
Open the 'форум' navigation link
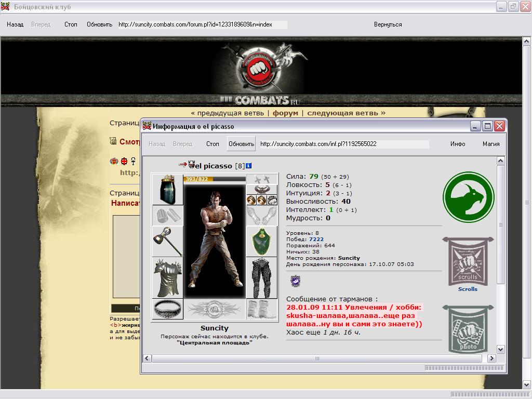[286, 113]
